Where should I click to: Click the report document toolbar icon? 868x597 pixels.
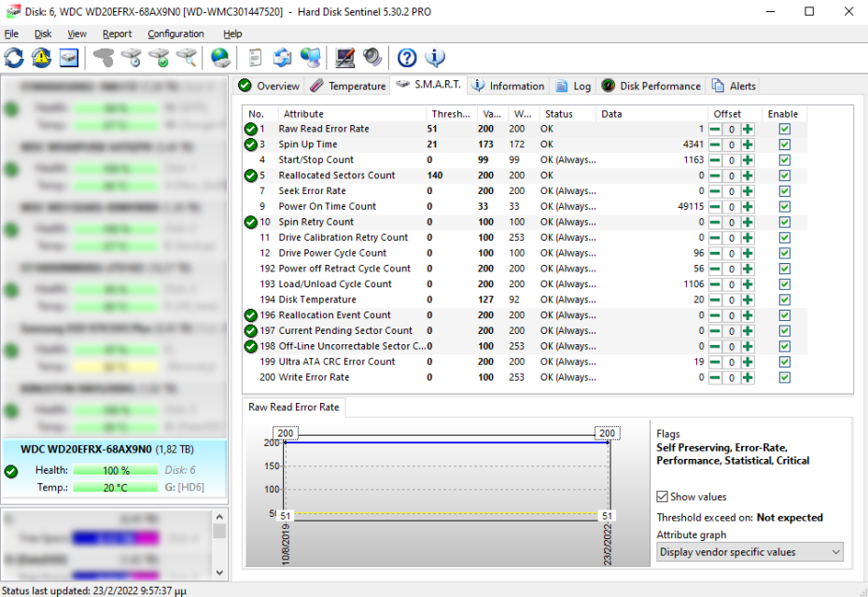[255, 58]
